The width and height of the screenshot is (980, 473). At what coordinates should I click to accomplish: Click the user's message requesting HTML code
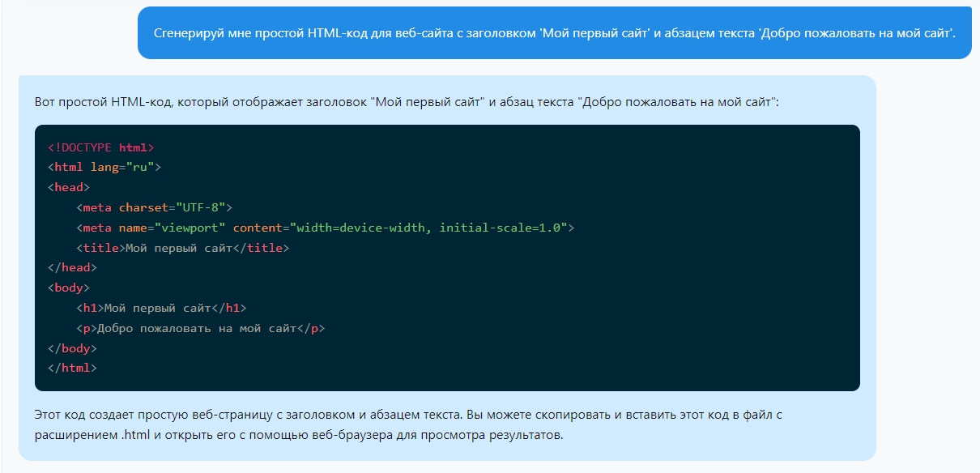pos(554,33)
